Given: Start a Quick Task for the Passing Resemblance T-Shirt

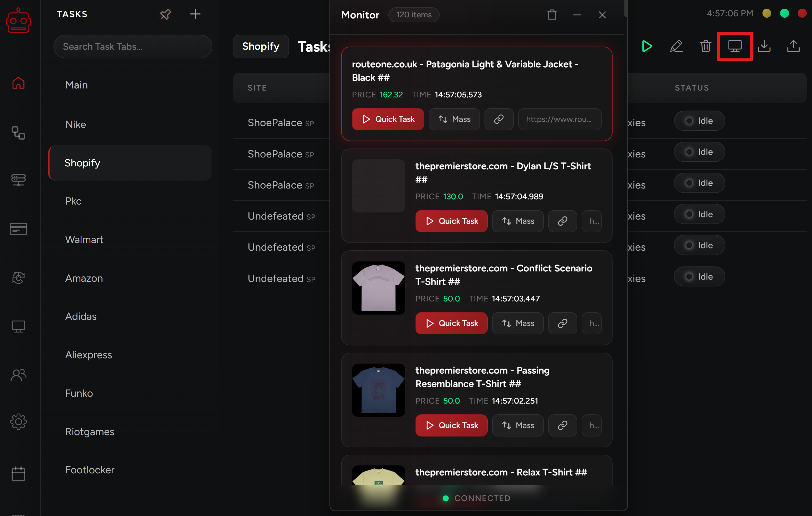Looking at the screenshot, I should click(451, 425).
